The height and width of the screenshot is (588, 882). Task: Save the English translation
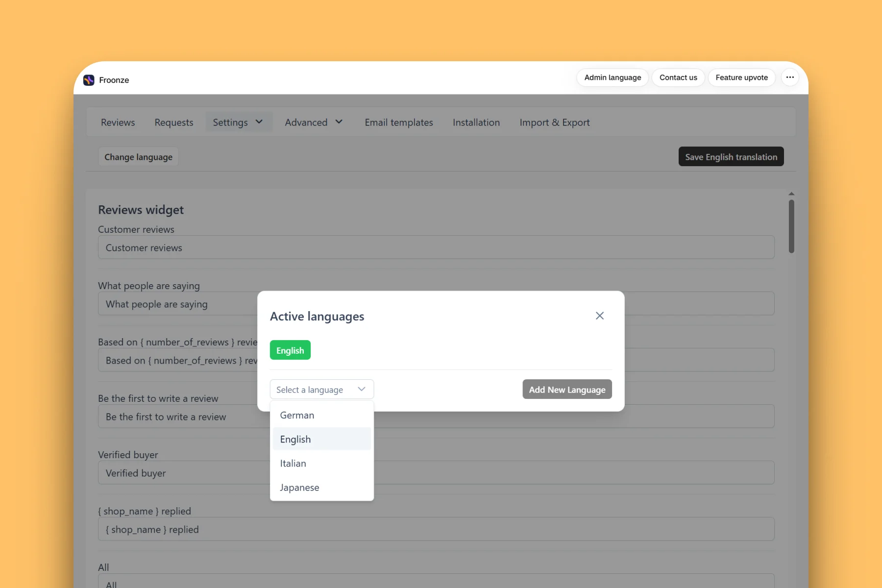(x=731, y=157)
